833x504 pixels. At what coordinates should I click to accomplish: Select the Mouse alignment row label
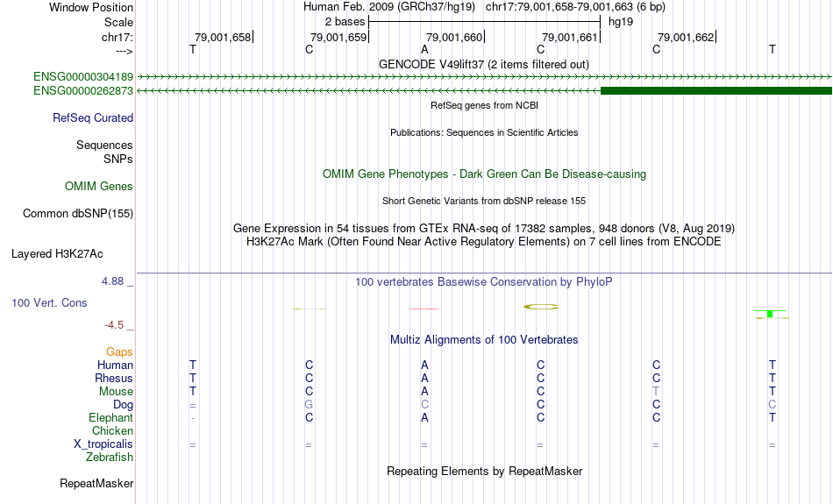(116, 392)
